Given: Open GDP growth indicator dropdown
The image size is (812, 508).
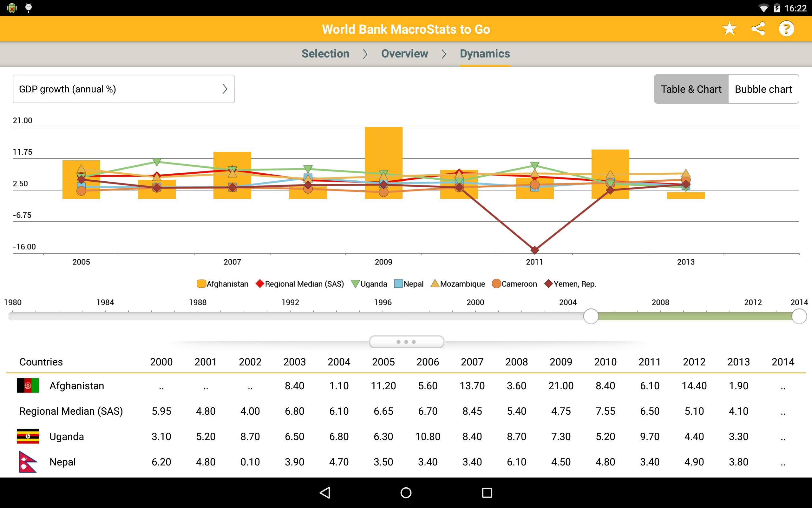Looking at the screenshot, I should coord(123,89).
